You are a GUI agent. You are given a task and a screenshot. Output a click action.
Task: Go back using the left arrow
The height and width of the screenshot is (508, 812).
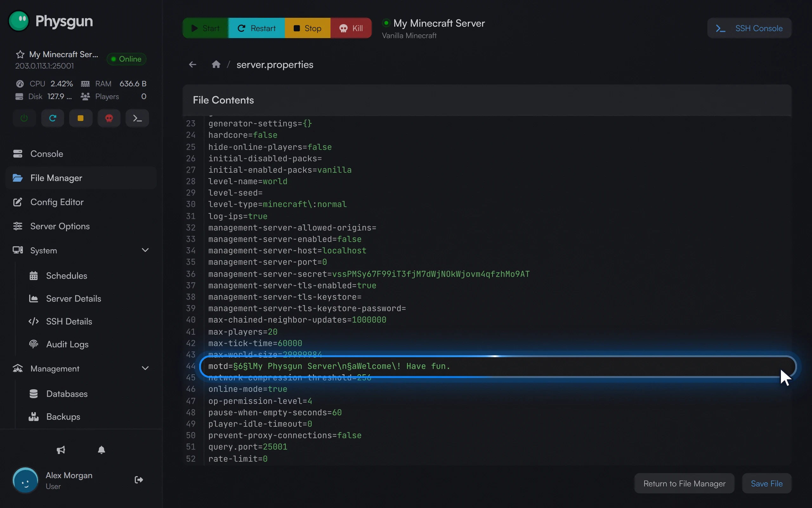(193, 64)
